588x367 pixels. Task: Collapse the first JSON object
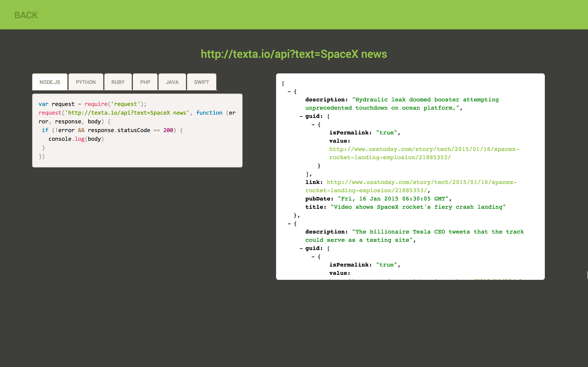(x=289, y=92)
